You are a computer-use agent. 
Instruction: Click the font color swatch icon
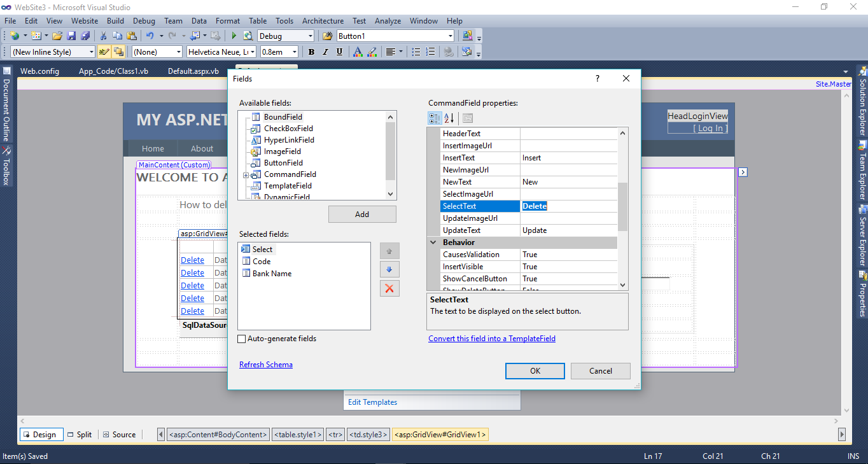click(x=358, y=52)
